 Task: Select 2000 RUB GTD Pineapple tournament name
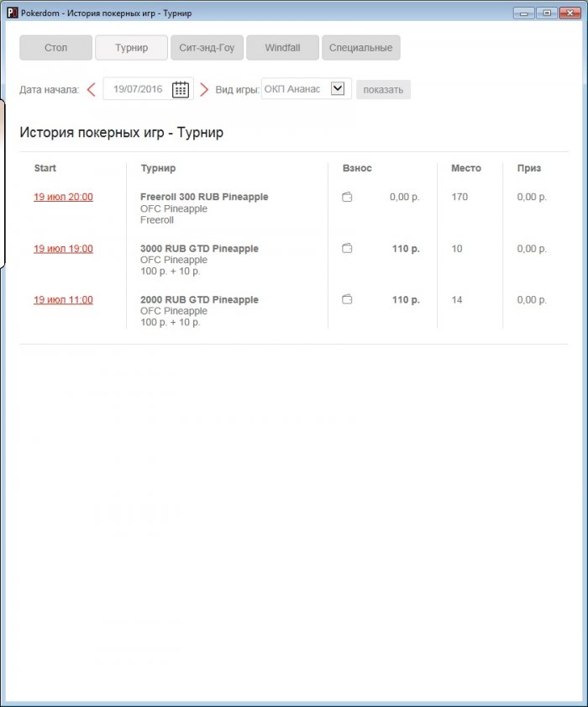(199, 300)
